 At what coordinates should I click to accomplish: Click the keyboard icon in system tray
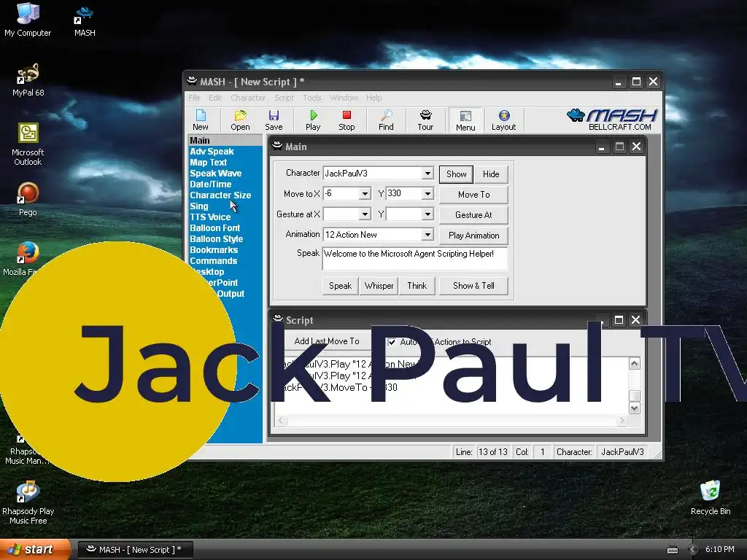672,550
